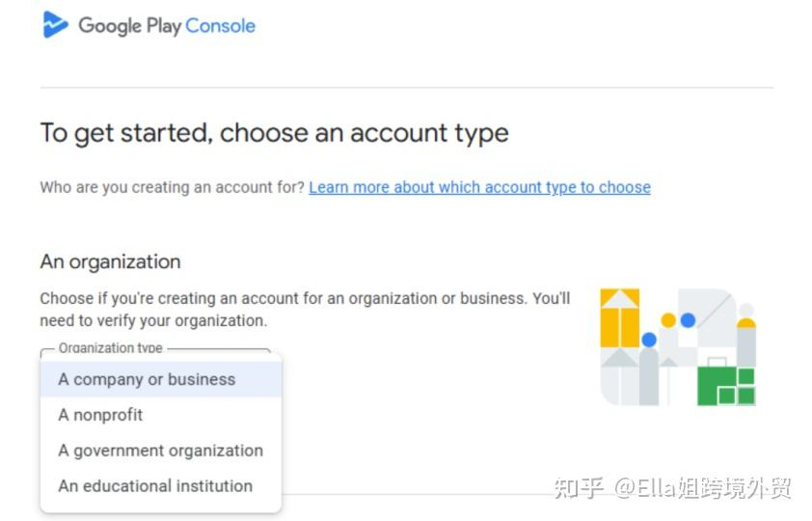Click the blue circle beside the yellow circle
The height and width of the screenshot is (521, 812).
click(688, 319)
